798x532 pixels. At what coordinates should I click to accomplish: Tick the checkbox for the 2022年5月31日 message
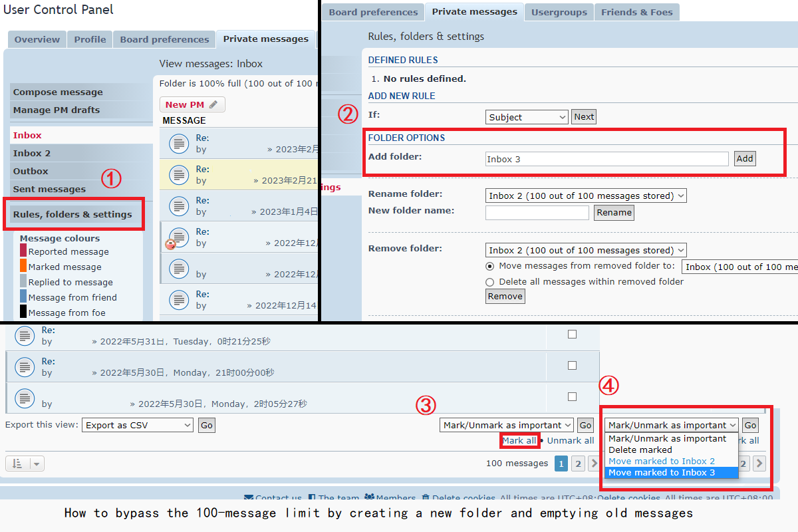(572, 334)
